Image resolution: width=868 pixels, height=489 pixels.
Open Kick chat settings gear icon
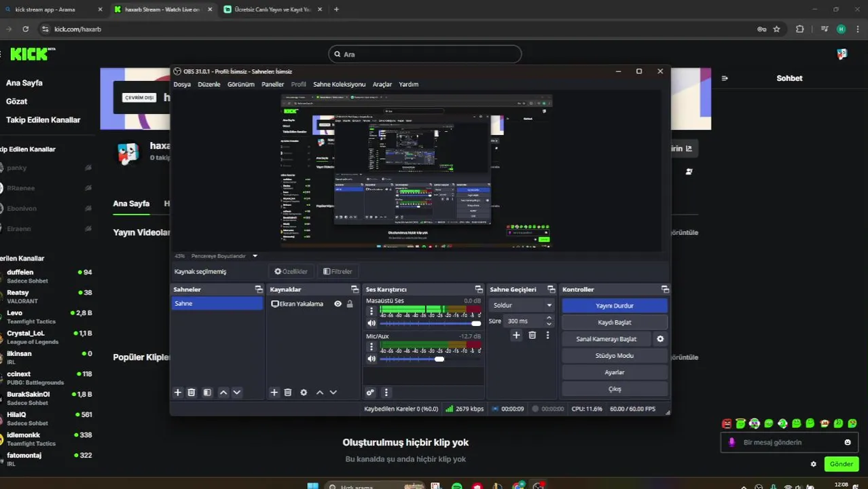tap(814, 464)
